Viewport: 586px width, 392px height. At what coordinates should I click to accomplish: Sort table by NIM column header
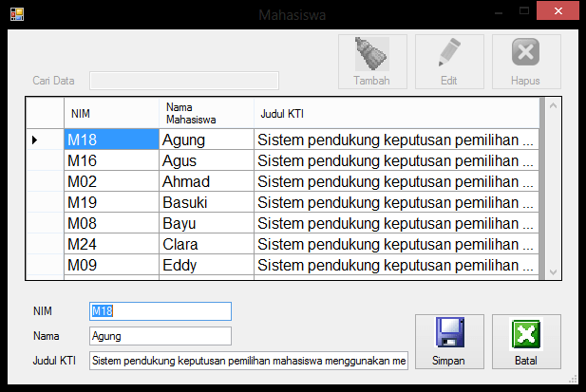pyautogui.click(x=111, y=114)
